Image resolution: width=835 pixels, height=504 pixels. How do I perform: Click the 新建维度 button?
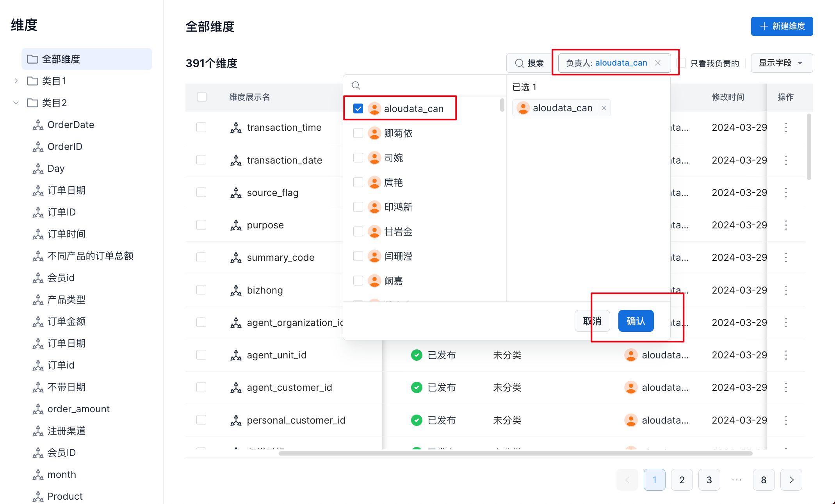[782, 26]
